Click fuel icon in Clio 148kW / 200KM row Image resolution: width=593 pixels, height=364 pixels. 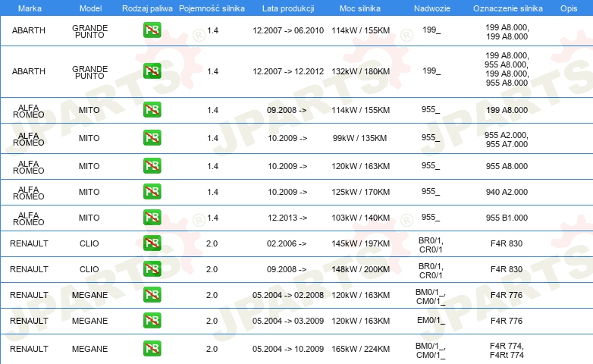point(152,269)
